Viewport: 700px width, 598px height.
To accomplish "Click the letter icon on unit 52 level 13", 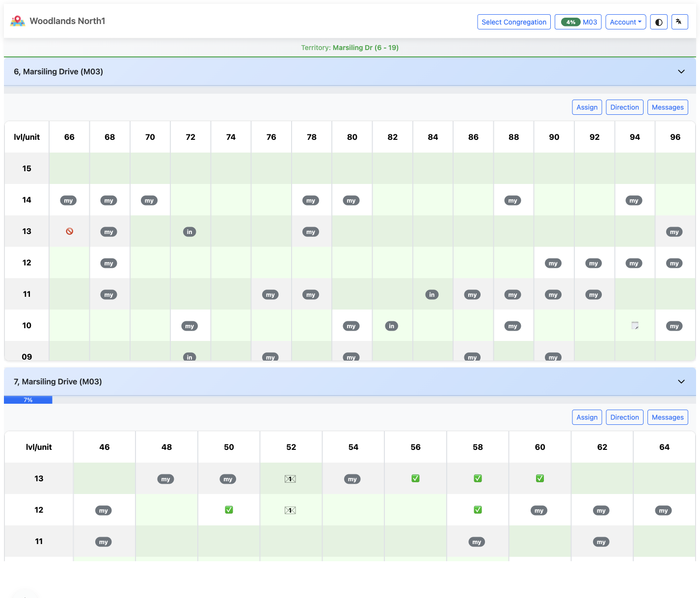I will pos(291,478).
